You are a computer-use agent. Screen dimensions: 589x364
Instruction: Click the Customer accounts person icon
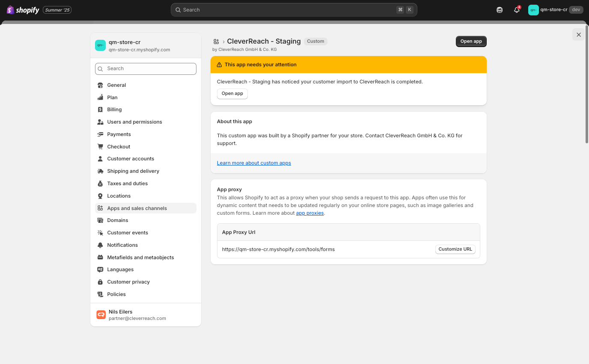[x=100, y=159]
